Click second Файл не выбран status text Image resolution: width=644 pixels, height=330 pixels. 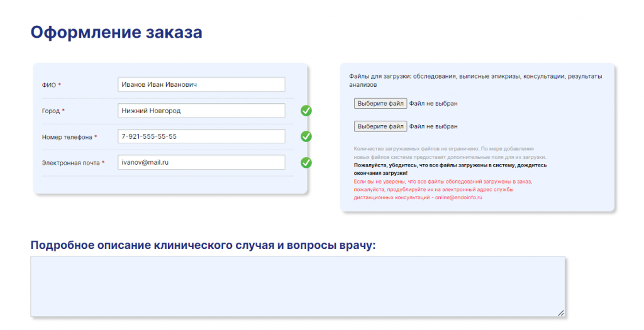(433, 126)
